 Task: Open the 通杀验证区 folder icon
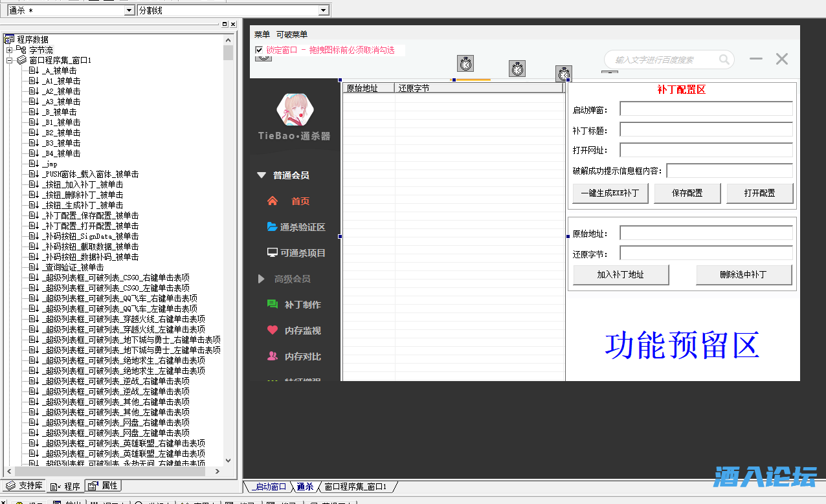click(272, 227)
